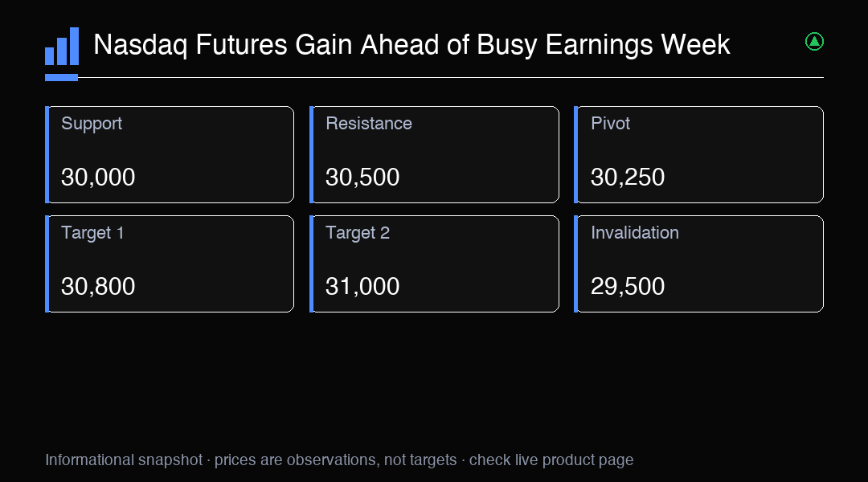868x482 pixels.
Task: Click the Invalidation label text
Action: 635,232
